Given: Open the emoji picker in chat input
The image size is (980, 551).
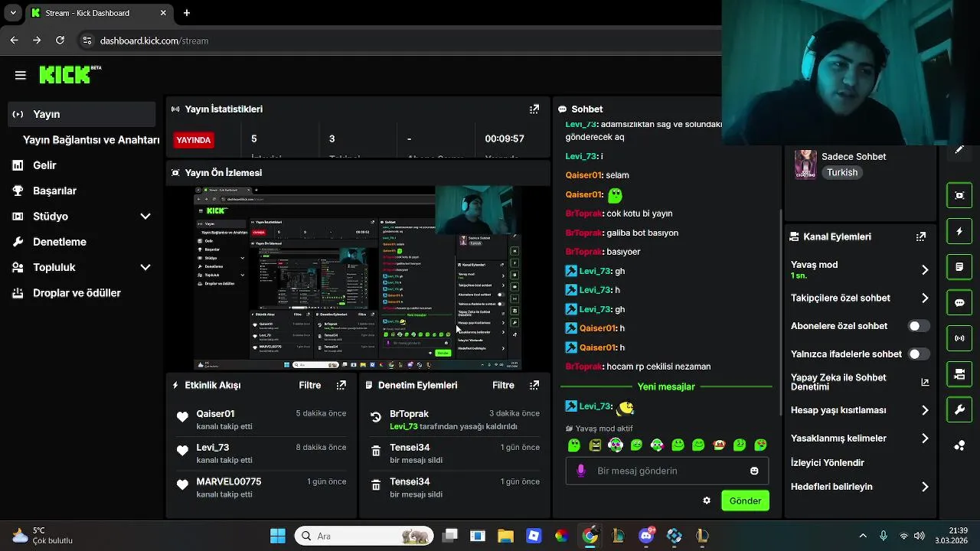Looking at the screenshot, I should [754, 471].
